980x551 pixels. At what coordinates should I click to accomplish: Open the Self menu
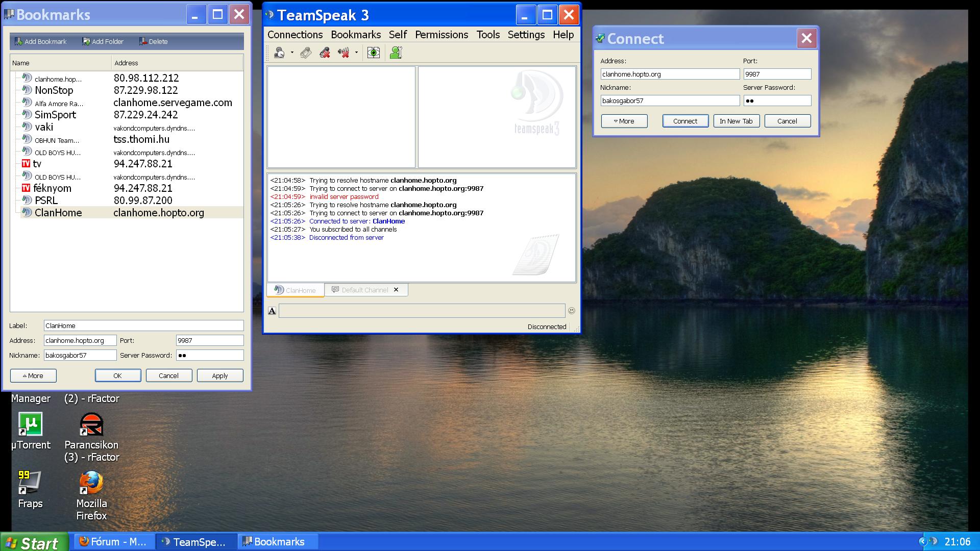point(398,35)
